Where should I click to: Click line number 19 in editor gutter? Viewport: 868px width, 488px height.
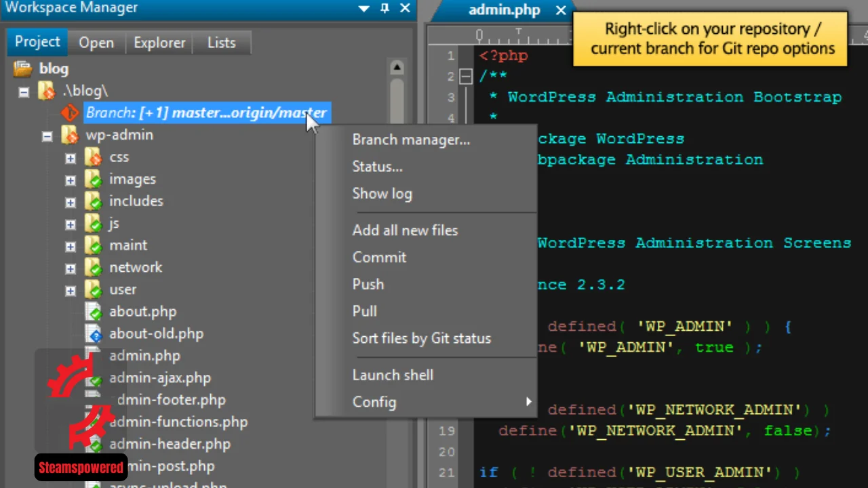point(446,430)
